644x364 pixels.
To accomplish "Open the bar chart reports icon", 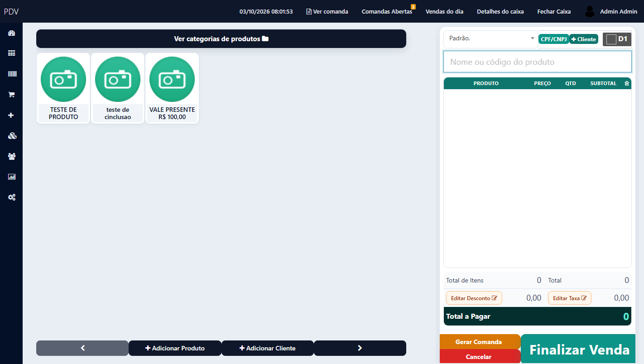I will [x=12, y=177].
